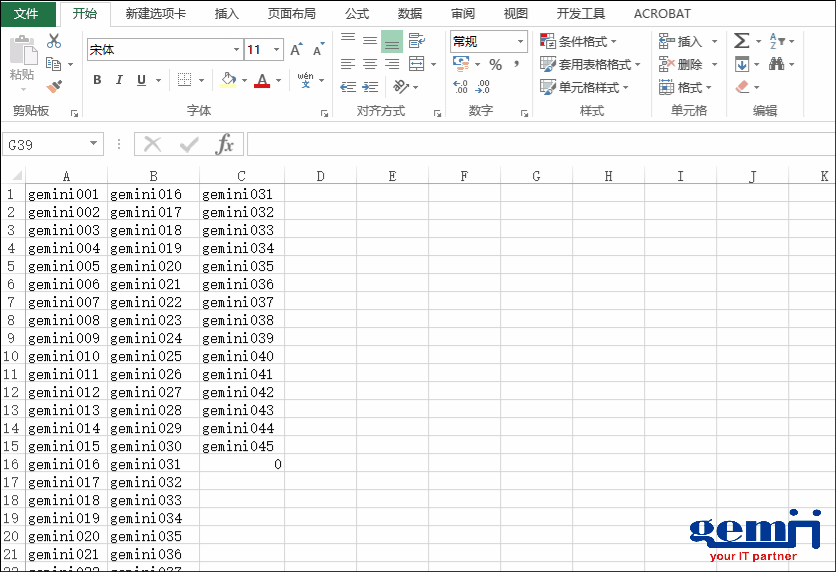This screenshot has height=572, width=836.
Task: Decrease the indent level
Action: [348, 87]
